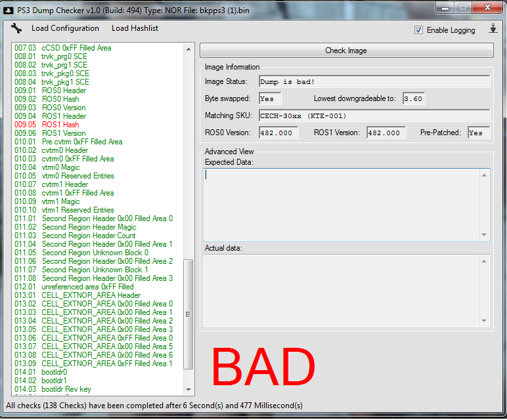
Task: Click the wrench configuration icon
Action: pyautogui.click(x=16, y=28)
